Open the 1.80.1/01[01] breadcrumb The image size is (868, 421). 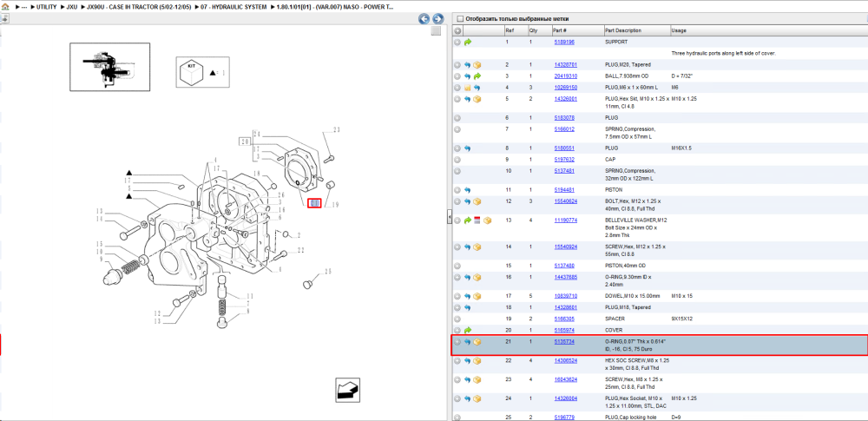coord(335,6)
